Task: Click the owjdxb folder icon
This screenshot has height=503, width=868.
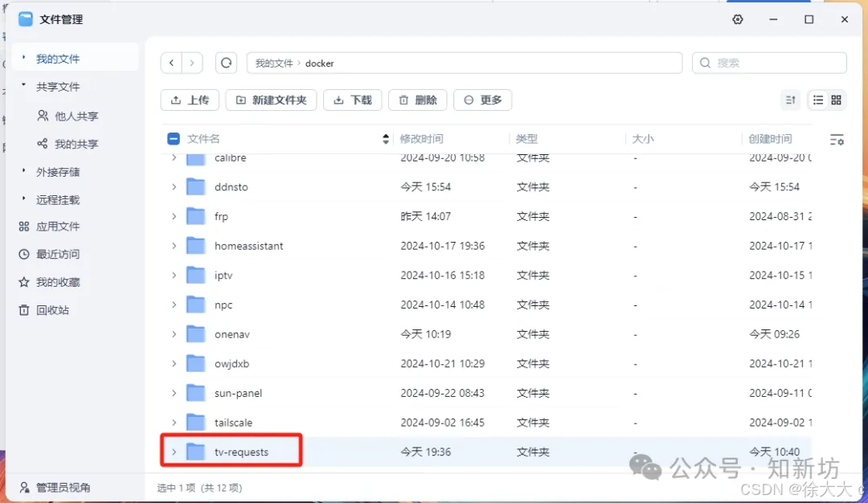Action: click(x=195, y=363)
